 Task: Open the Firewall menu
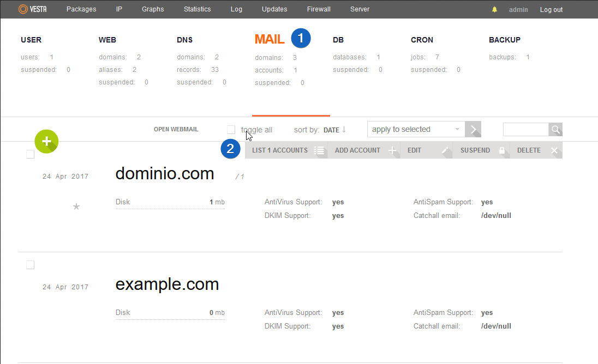pyautogui.click(x=319, y=9)
